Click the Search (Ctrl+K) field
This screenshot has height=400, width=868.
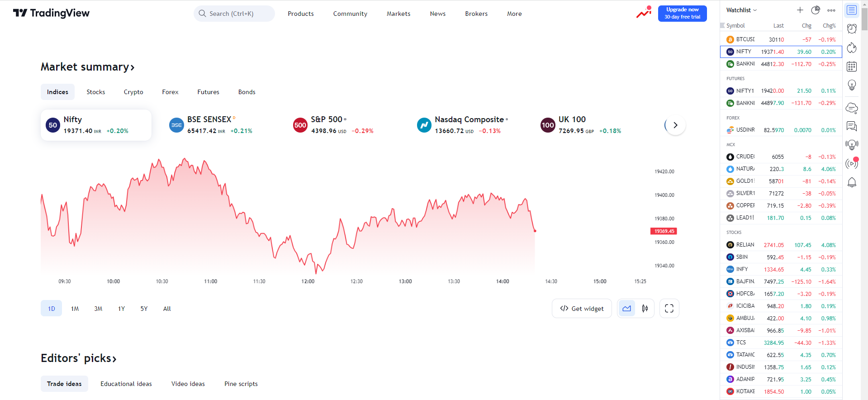(x=234, y=14)
